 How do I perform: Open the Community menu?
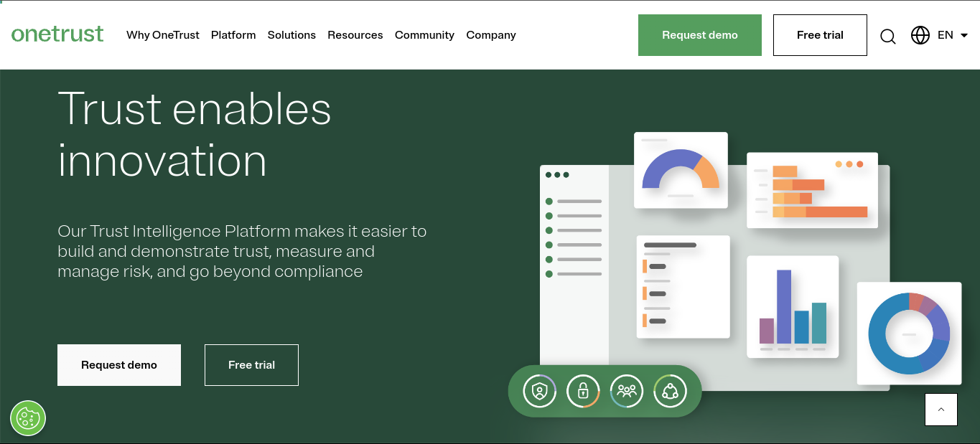424,35
